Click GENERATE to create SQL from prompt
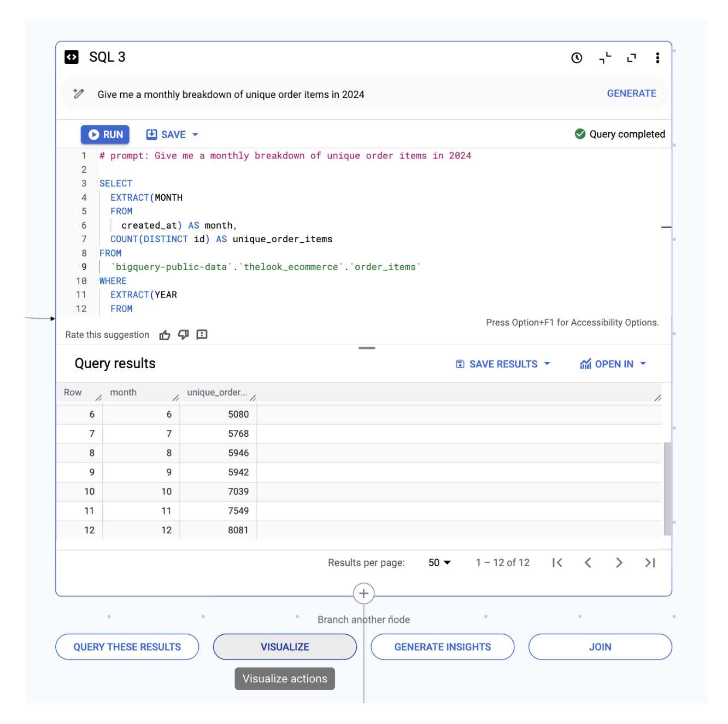This screenshot has height=724, width=728. (631, 94)
